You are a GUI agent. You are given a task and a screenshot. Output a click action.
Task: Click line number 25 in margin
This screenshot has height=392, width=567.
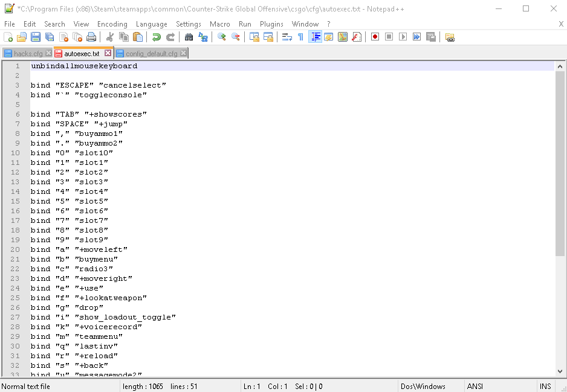point(15,298)
